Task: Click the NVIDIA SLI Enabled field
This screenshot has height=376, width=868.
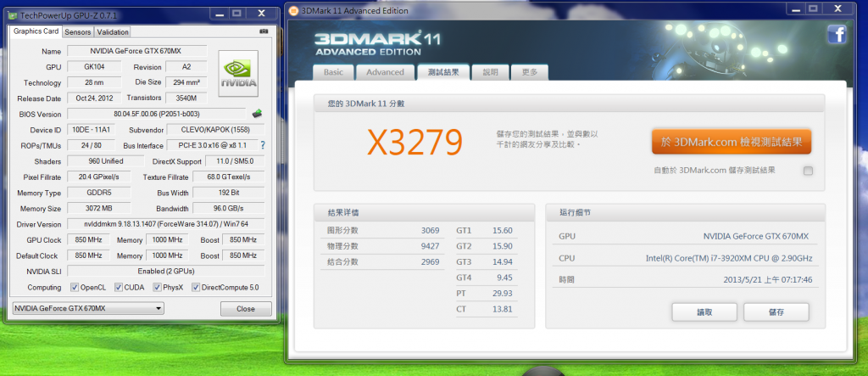Action: click(x=165, y=272)
